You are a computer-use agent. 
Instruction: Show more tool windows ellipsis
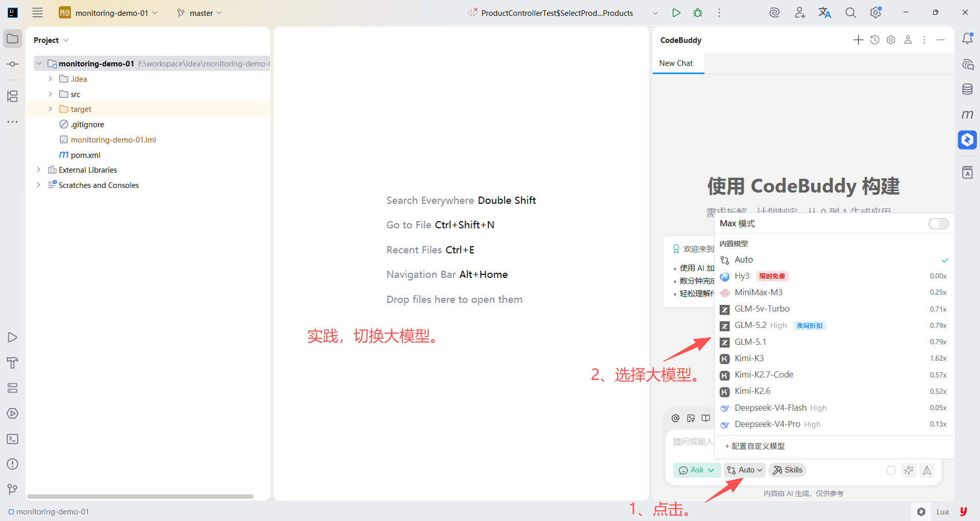pyautogui.click(x=13, y=122)
